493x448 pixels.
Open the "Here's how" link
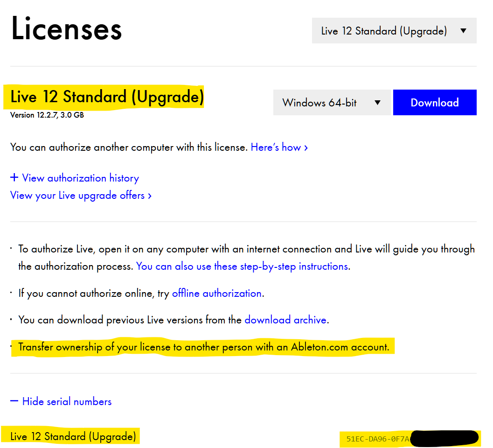276,147
